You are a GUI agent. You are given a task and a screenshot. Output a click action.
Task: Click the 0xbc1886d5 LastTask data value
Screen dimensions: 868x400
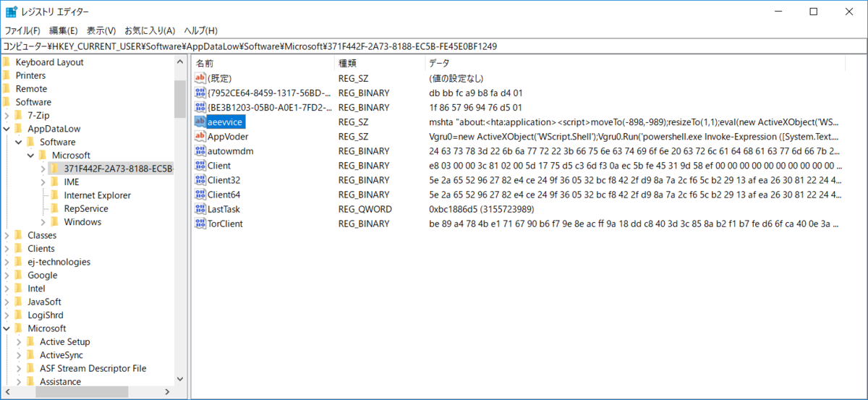pos(481,209)
